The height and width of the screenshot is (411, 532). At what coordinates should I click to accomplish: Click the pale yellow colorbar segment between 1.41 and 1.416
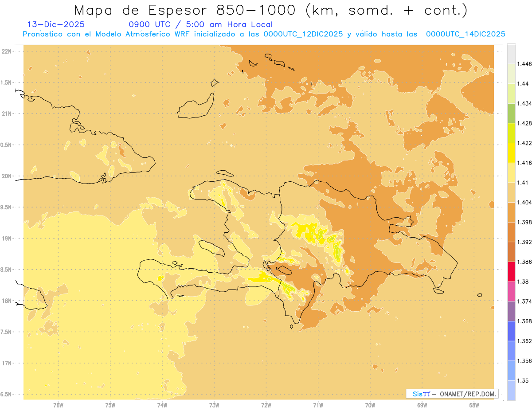[511, 172]
